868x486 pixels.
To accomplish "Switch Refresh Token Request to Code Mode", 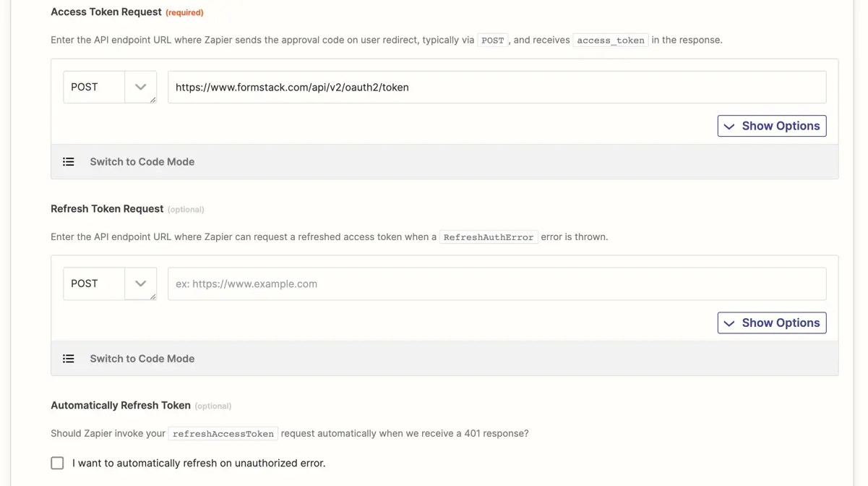I will [x=142, y=359].
